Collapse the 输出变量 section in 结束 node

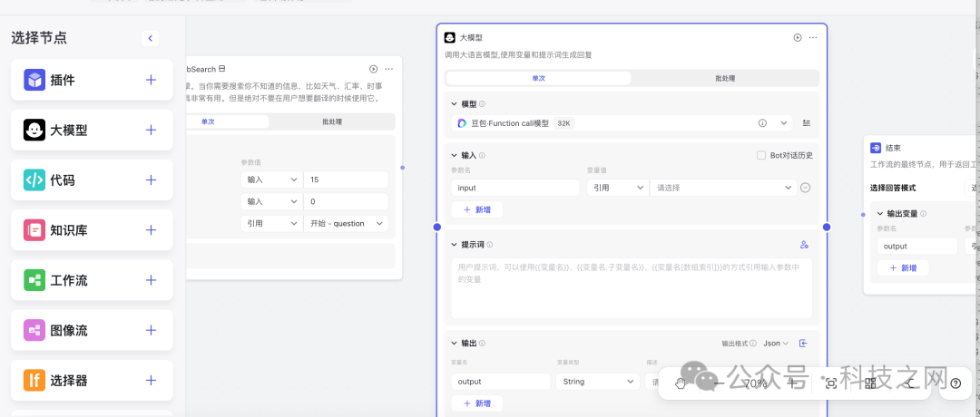[x=880, y=214]
